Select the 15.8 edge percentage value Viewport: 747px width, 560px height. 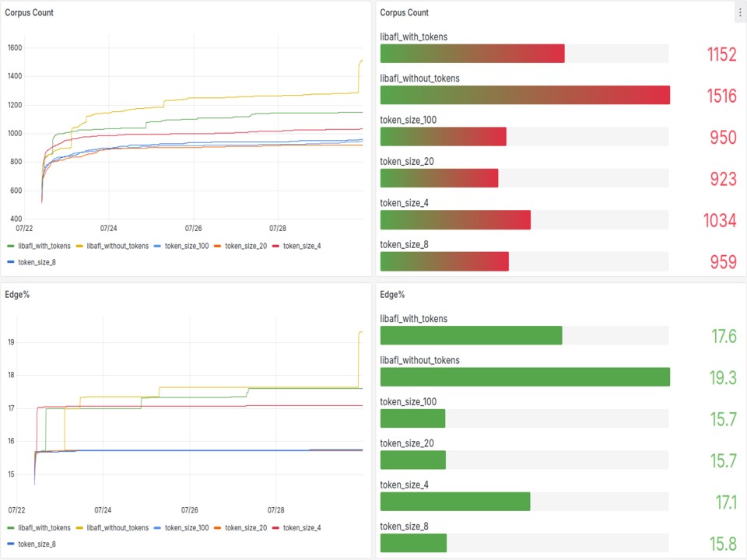(x=723, y=544)
